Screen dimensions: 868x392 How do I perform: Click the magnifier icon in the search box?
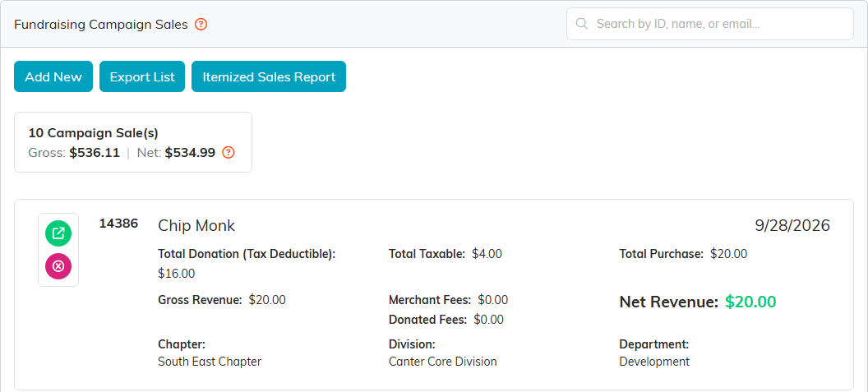click(x=582, y=24)
